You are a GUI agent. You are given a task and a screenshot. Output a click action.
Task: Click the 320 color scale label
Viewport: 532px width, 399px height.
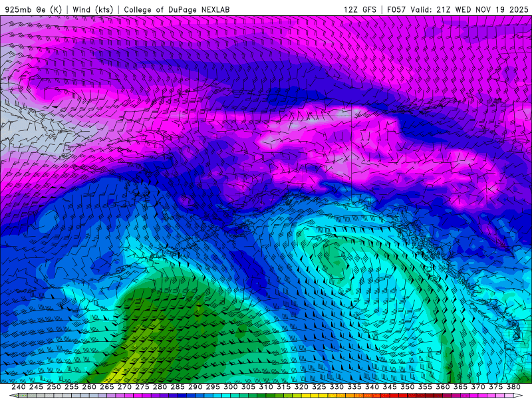coord(301,387)
